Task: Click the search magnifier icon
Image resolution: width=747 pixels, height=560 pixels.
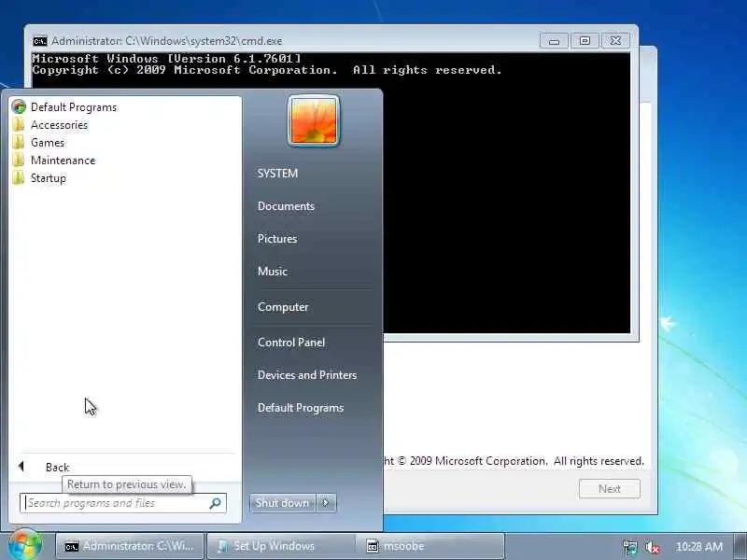Action: pyautogui.click(x=215, y=503)
